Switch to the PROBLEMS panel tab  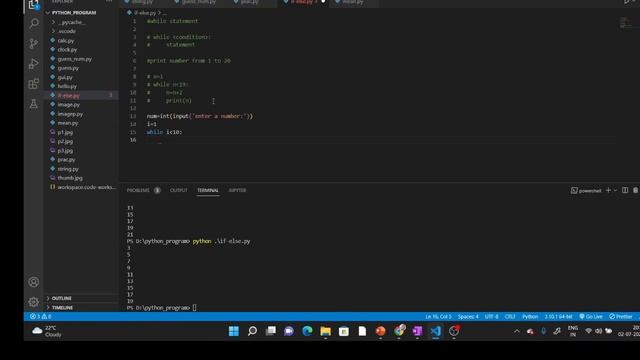(x=138, y=190)
